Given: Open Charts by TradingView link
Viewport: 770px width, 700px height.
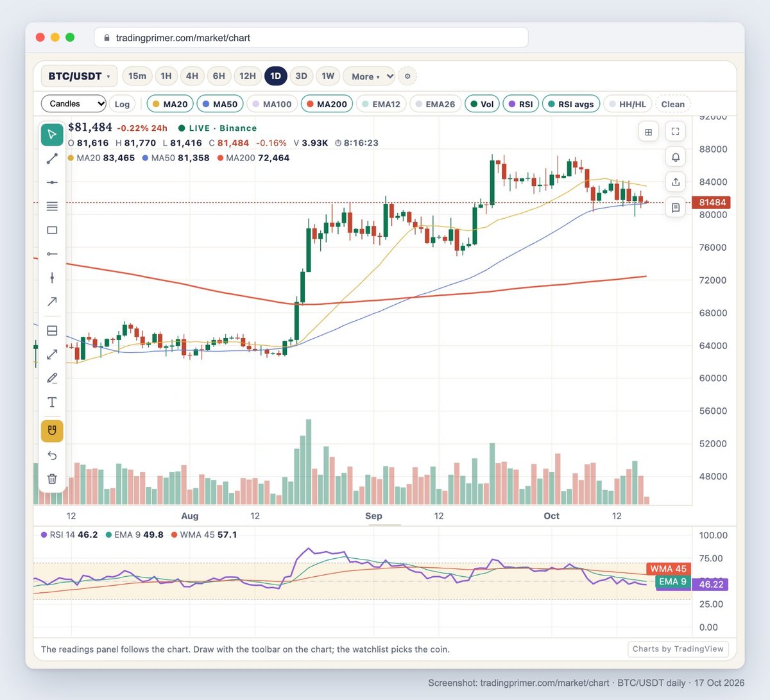Looking at the screenshot, I should (678, 649).
